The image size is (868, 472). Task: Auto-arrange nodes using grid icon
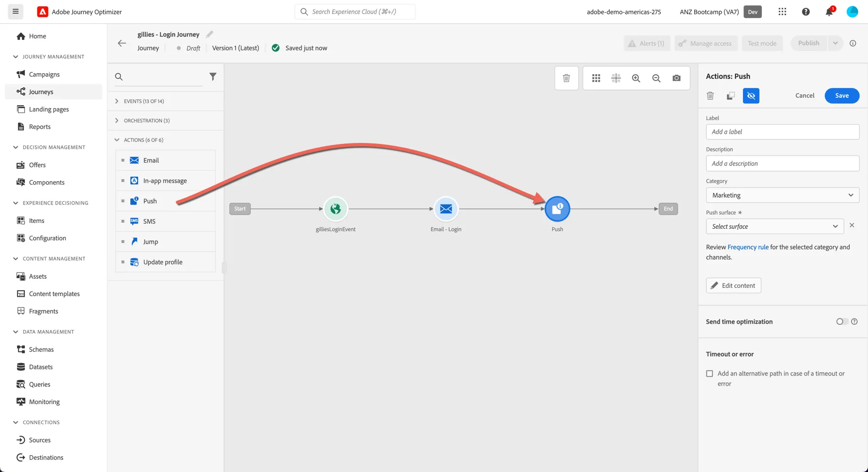click(x=596, y=78)
